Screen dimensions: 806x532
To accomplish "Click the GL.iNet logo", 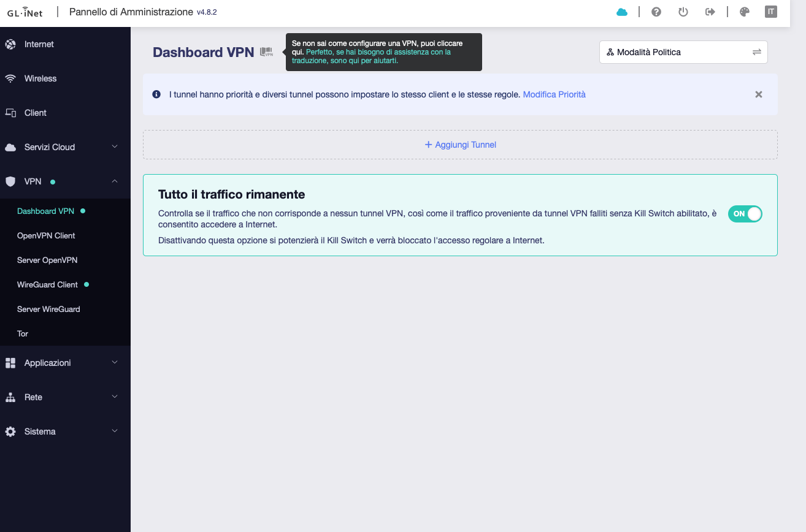I will [25, 13].
